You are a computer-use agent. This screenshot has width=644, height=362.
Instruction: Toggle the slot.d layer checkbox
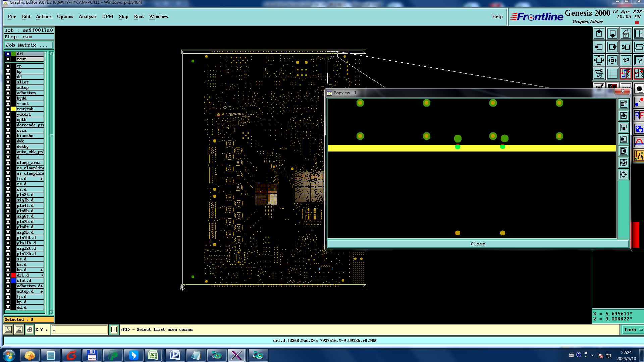click(8, 281)
